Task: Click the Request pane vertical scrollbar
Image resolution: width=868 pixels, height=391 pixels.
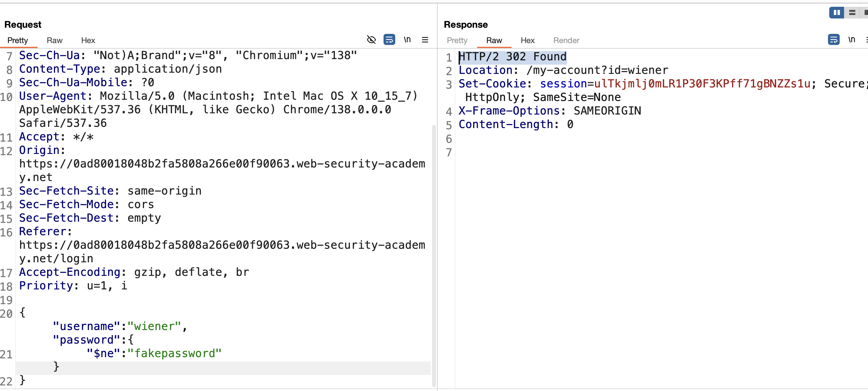Action: pyautogui.click(x=434, y=256)
